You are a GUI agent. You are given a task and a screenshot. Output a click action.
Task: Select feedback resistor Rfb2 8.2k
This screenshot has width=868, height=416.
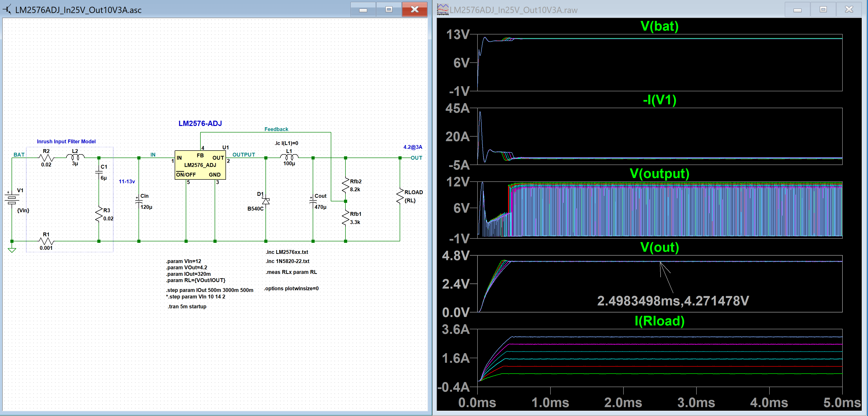click(345, 185)
